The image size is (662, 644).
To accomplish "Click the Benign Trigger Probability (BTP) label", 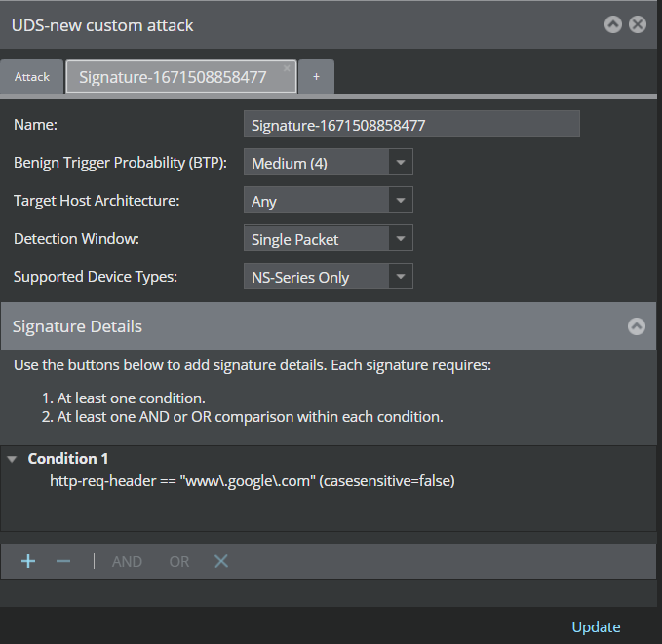I will tap(120, 163).
